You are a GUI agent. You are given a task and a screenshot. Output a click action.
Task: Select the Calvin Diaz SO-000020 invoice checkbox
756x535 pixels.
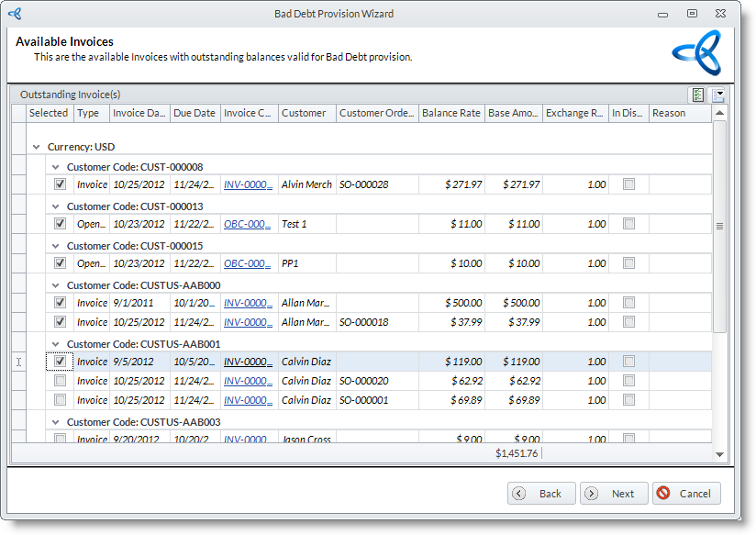tap(60, 381)
